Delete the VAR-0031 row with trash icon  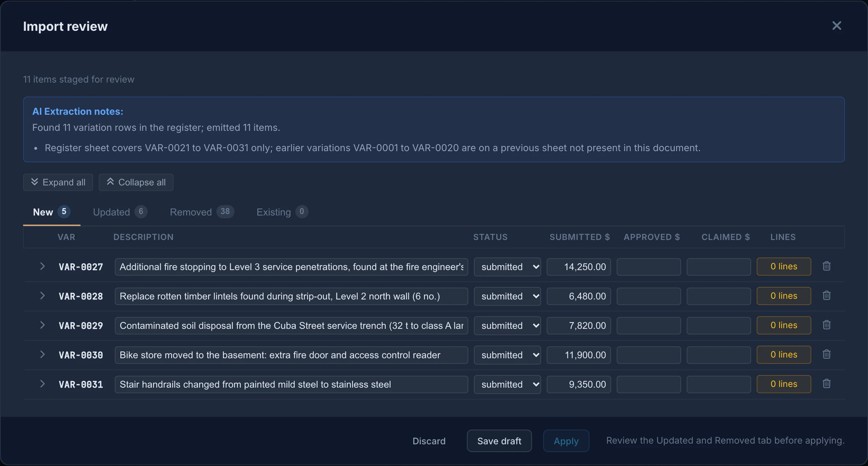coord(826,384)
